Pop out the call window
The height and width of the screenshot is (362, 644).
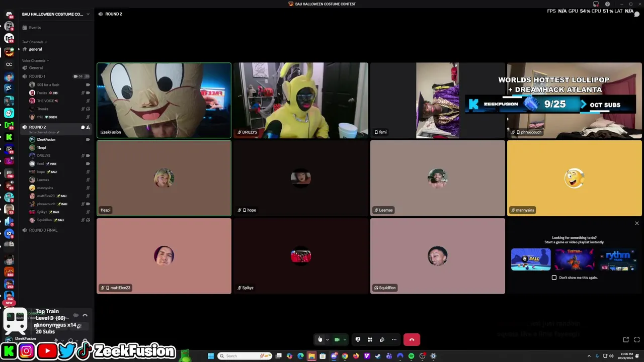(x=626, y=340)
